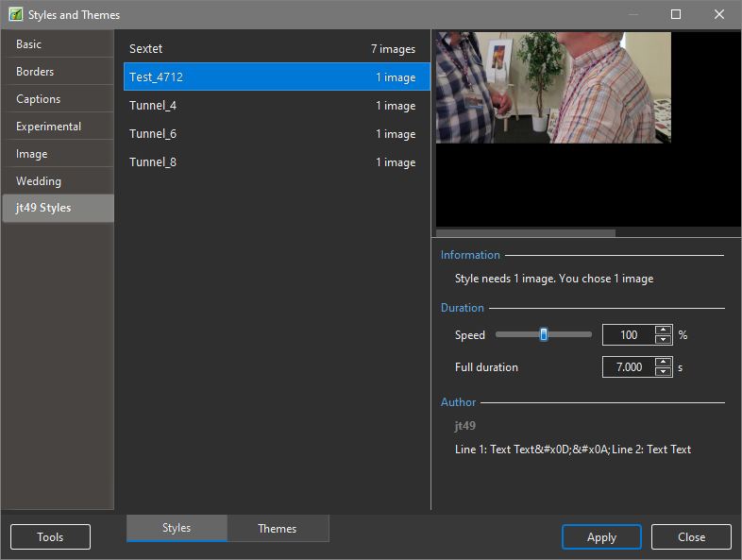The image size is (742, 560).
Task: Open the Tools button menu
Action: tap(50, 537)
